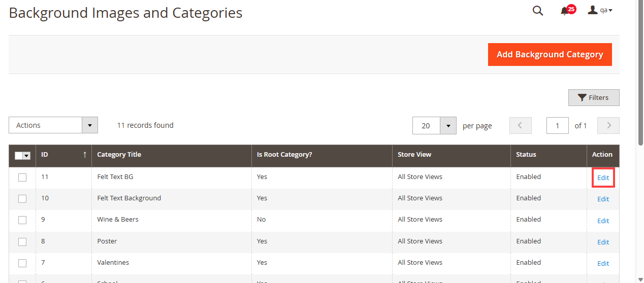
Task: Click the Filters funnel button
Action: 593,97
